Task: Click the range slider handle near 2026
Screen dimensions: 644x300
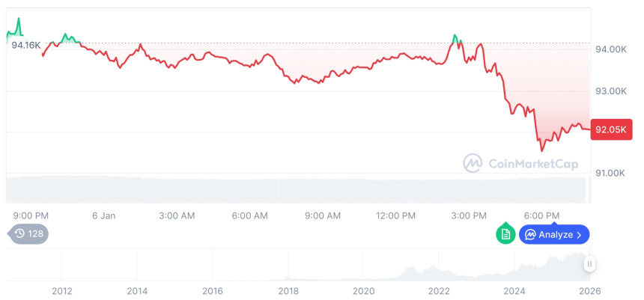Action: [590, 264]
